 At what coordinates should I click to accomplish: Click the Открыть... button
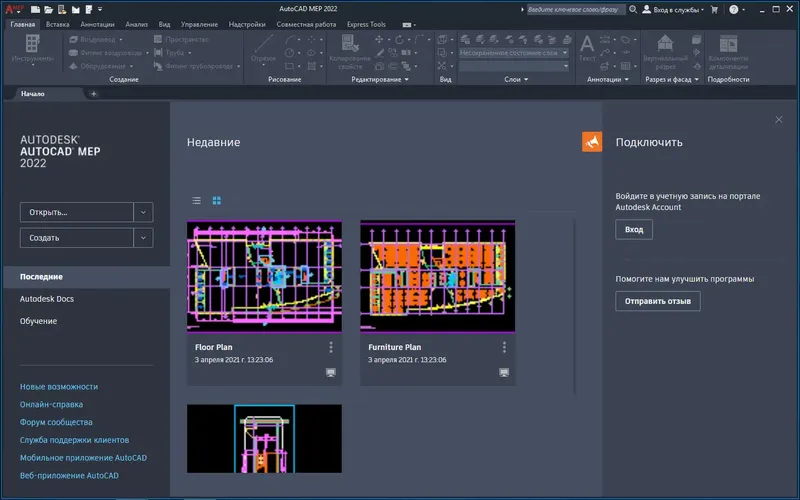(77, 212)
